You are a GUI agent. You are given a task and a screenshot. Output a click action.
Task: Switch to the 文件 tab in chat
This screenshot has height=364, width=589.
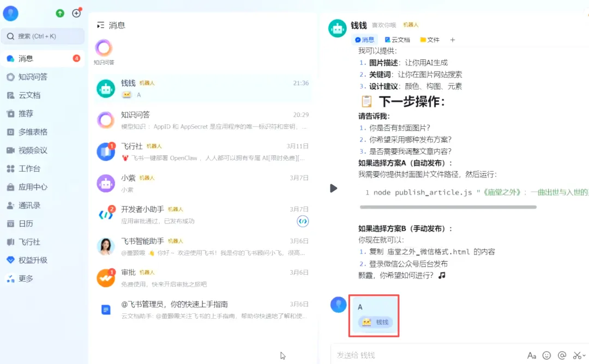tap(430, 40)
